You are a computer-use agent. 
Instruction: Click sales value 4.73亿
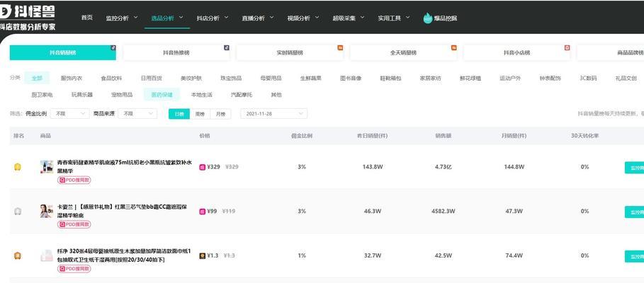[x=444, y=167]
